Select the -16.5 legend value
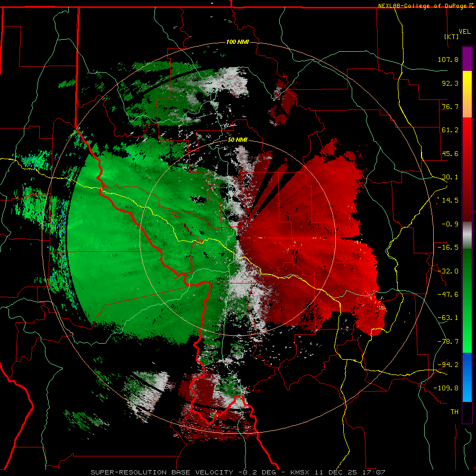Image resolution: width=476 pixels, height=476 pixels. tap(448, 248)
